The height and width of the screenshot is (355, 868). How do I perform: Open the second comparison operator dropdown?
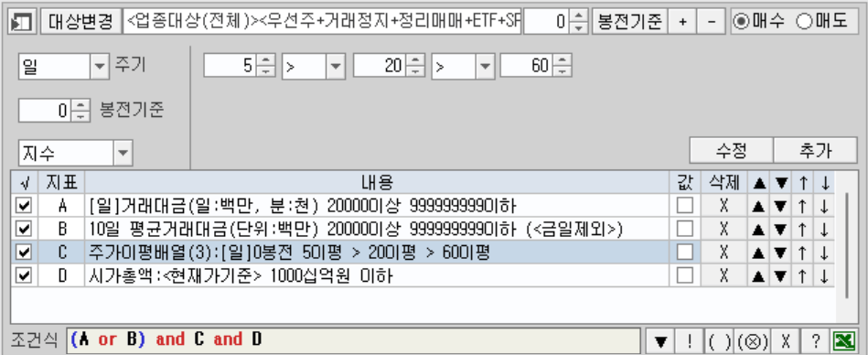[x=485, y=67]
